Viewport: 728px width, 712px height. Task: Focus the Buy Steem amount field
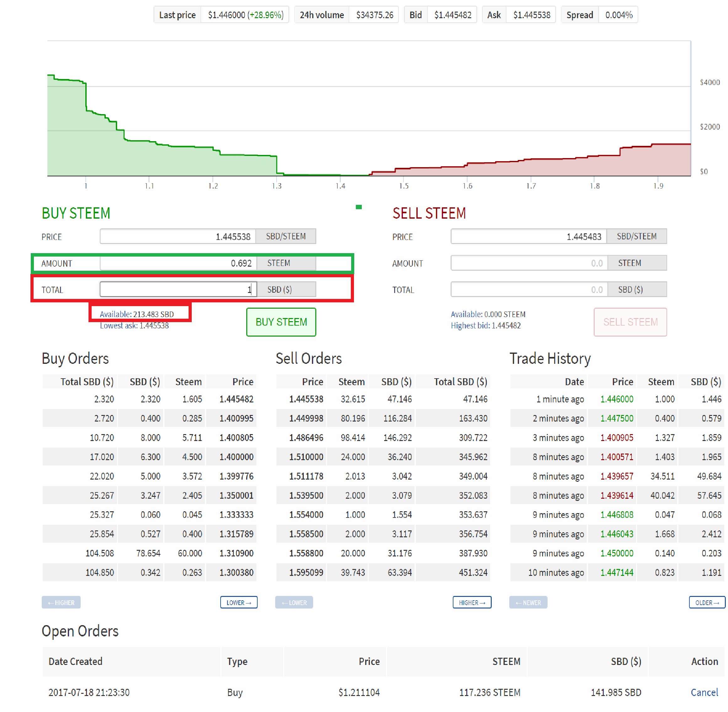coord(178,263)
